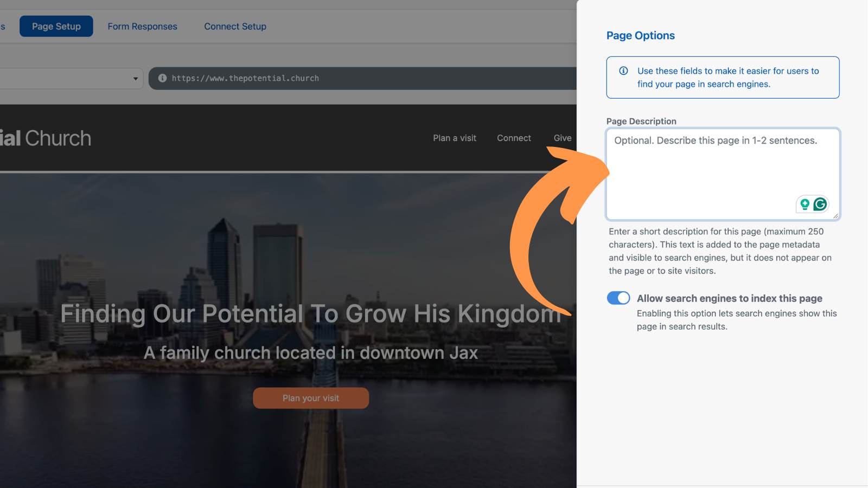
Task: Click the Enabling this option helper text
Action: click(x=737, y=320)
